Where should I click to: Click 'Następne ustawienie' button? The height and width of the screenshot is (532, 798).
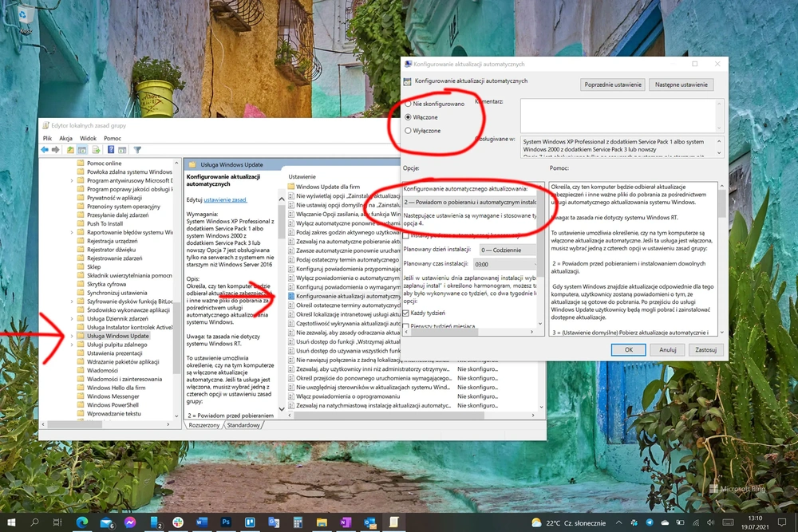point(681,85)
